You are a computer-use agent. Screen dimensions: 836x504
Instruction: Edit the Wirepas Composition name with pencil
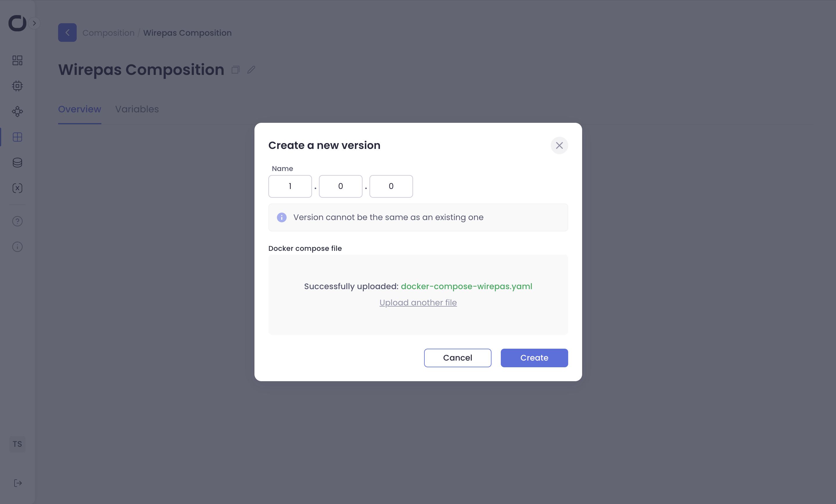[x=251, y=70]
